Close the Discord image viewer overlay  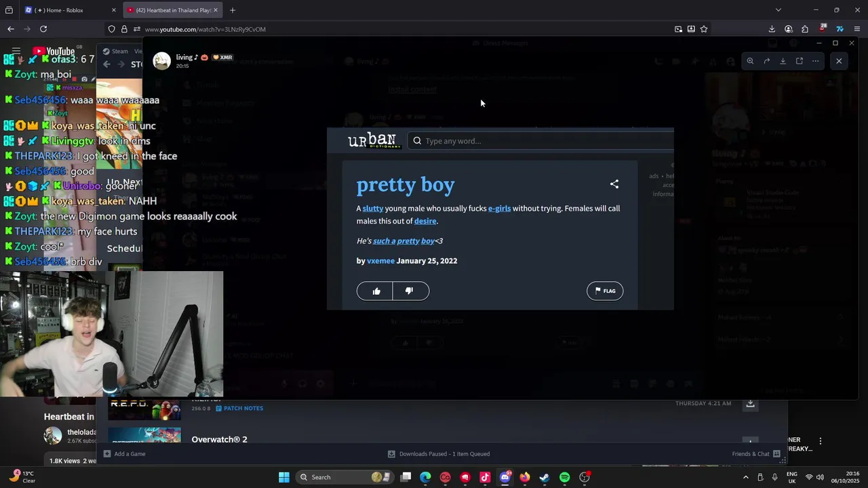coord(839,61)
